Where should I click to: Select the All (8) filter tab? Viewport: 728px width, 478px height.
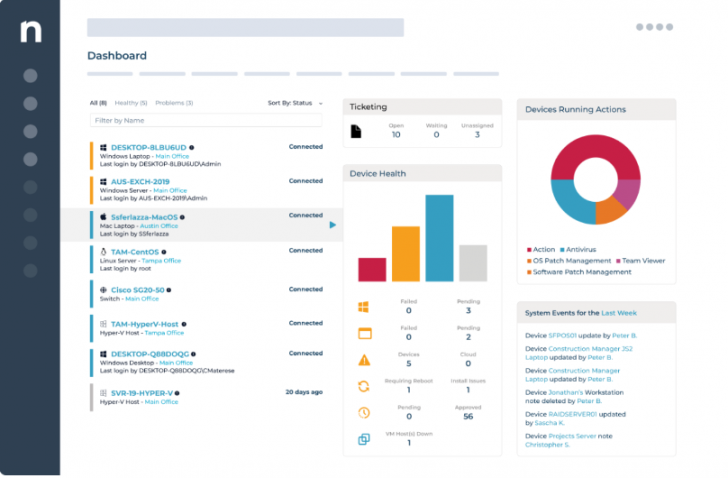pos(98,103)
